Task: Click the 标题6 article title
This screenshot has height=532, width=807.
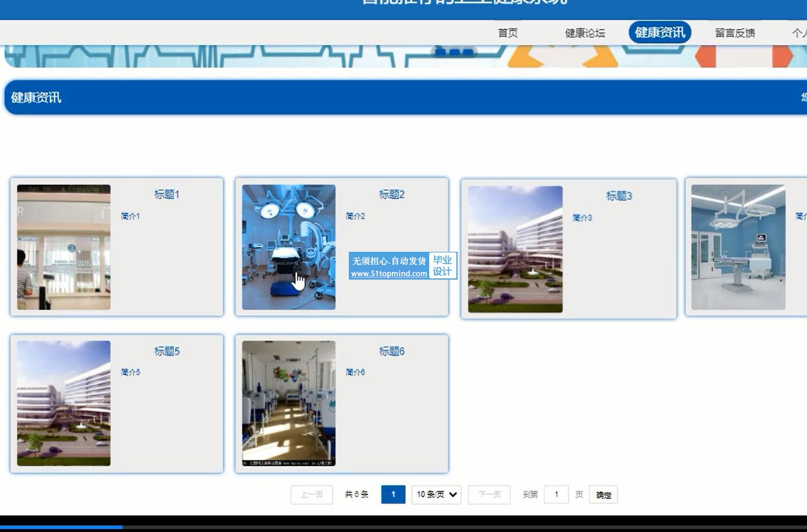Action: click(x=391, y=351)
